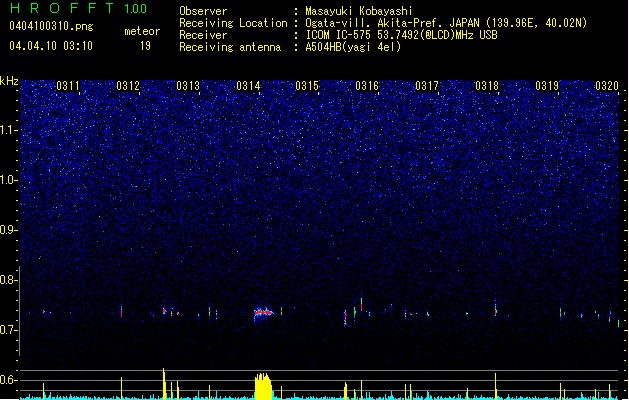Click the date stamp 04.04.10 03:10
The image size is (629, 400).
click(51, 46)
